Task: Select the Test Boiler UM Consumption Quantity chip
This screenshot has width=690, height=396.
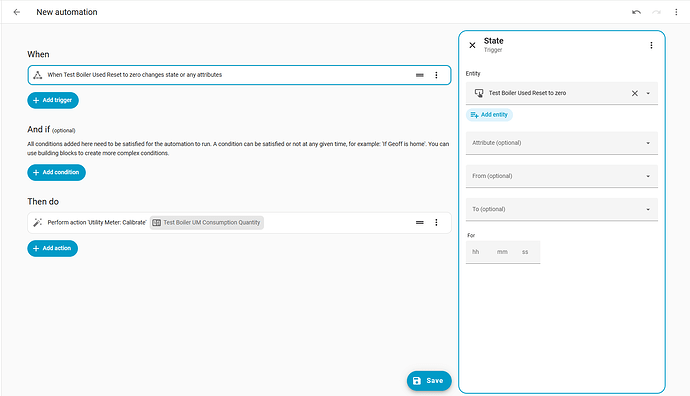Action: click(x=207, y=223)
